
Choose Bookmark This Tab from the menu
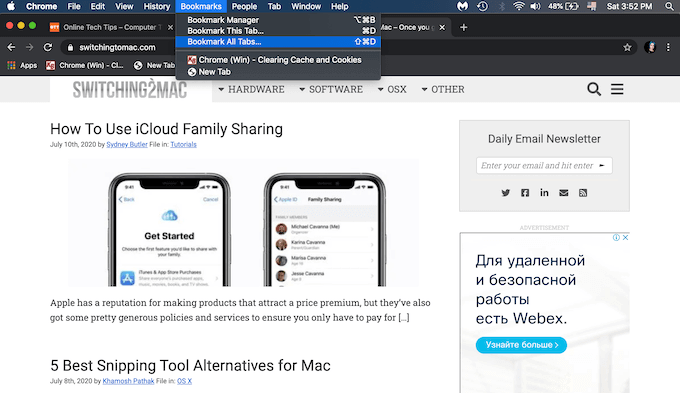[x=278, y=31]
